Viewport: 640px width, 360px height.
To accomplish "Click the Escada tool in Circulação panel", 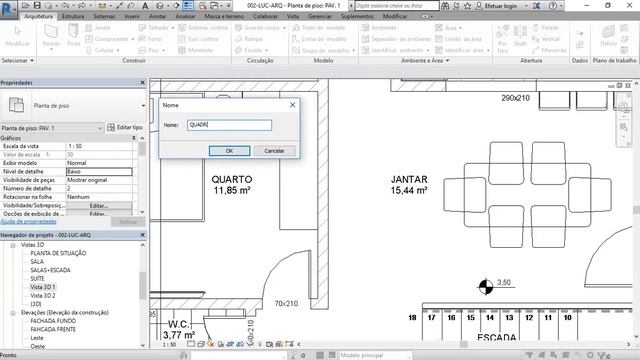I will (x=252, y=50).
